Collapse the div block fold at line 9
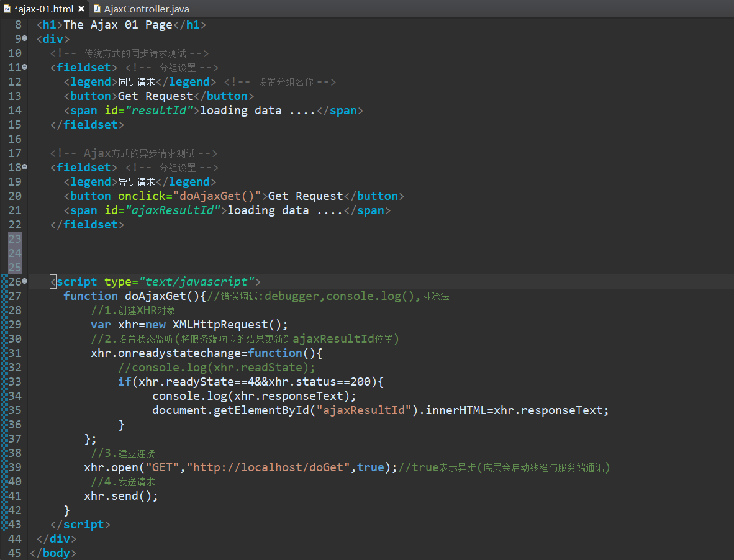734x560 pixels. tap(24, 38)
